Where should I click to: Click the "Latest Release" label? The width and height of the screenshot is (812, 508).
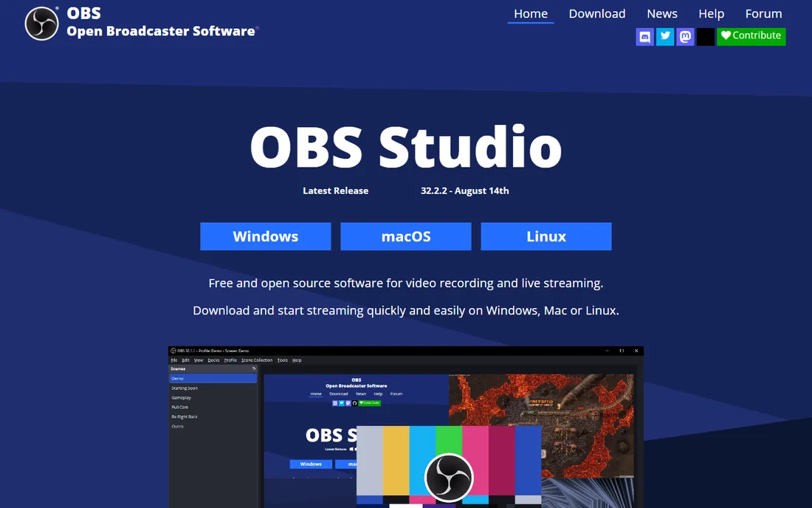click(336, 190)
